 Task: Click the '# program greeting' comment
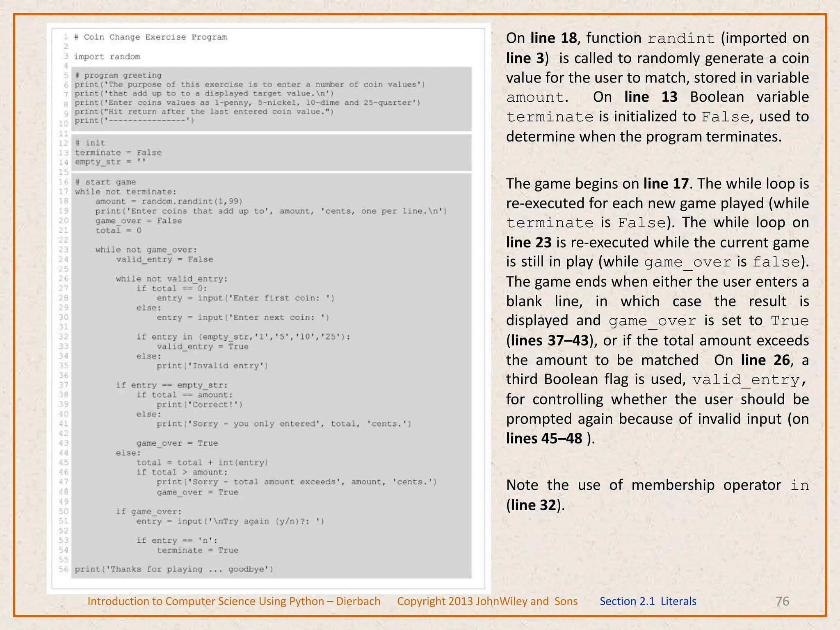118,75
